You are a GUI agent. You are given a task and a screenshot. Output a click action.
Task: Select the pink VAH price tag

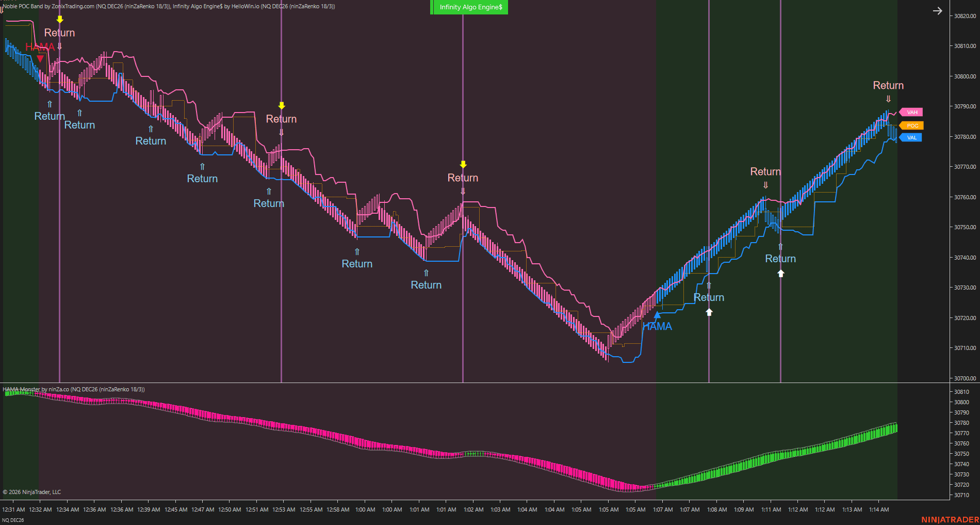pos(911,112)
